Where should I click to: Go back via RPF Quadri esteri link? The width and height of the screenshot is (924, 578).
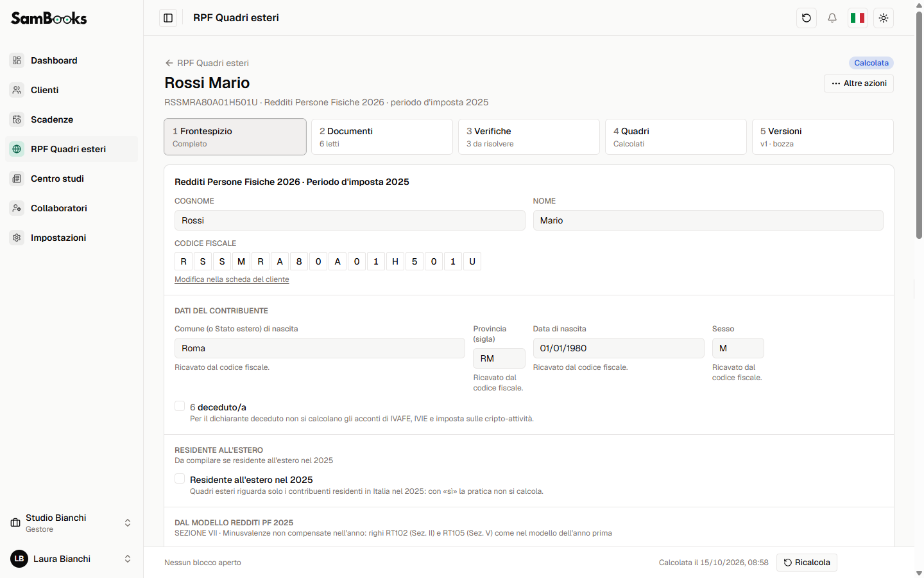click(207, 63)
